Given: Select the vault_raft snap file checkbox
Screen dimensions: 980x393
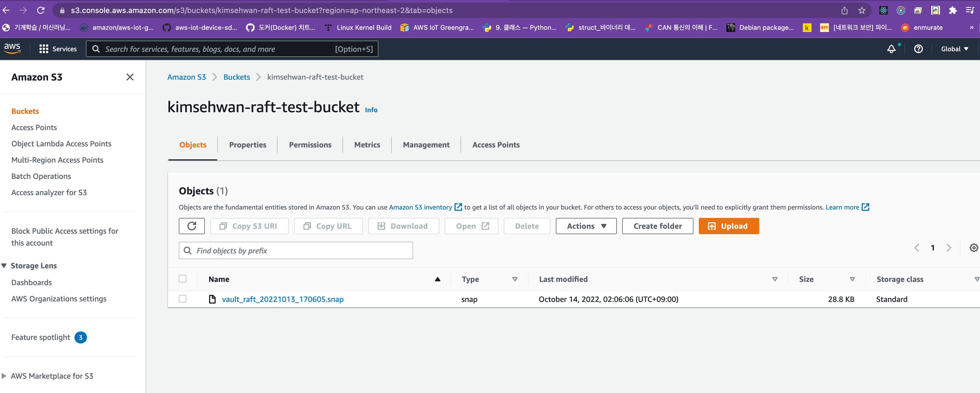Looking at the screenshot, I should tap(183, 299).
